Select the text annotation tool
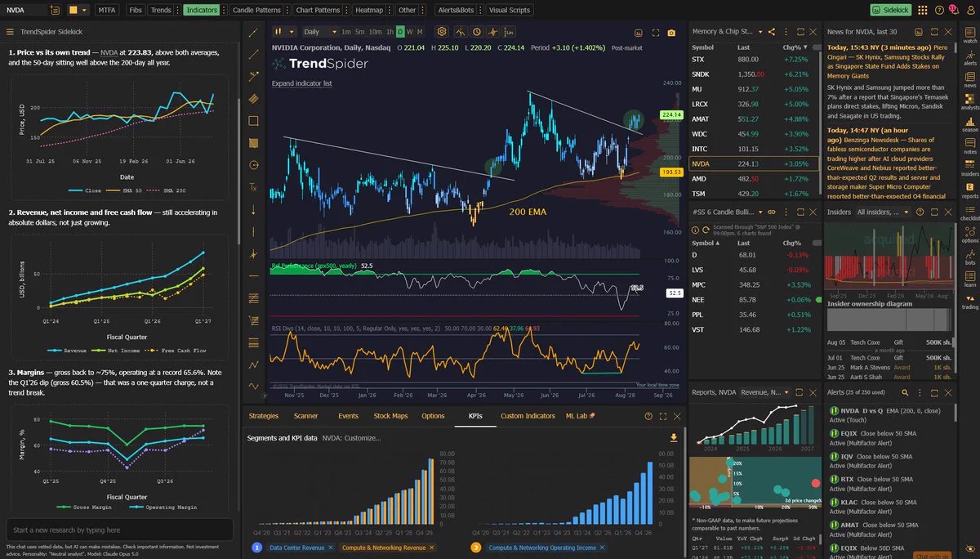Image resolution: width=980 pixels, height=559 pixels. pyautogui.click(x=253, y=187)
